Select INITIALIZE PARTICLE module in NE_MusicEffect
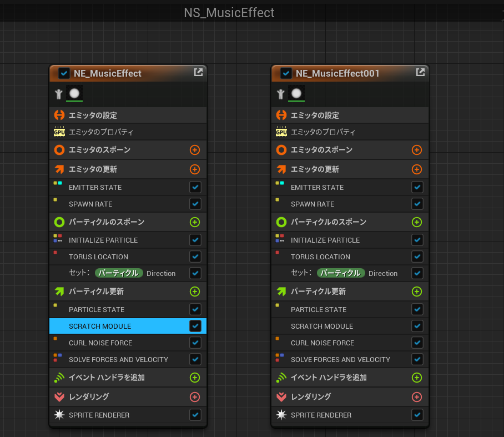The height and width of the screenshot is (437, 504). [x=128, y=240]
